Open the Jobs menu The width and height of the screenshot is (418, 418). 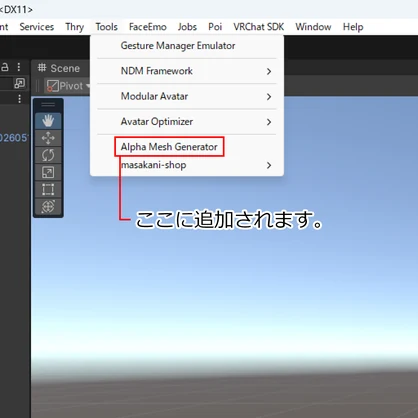[x=187, y=27]
